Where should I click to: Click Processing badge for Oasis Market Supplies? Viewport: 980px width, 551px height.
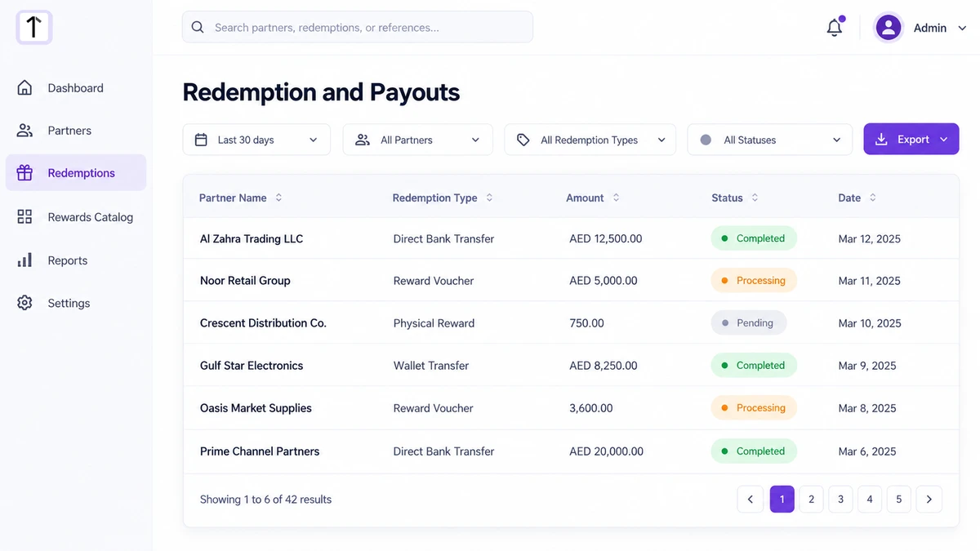pos(754,408)
